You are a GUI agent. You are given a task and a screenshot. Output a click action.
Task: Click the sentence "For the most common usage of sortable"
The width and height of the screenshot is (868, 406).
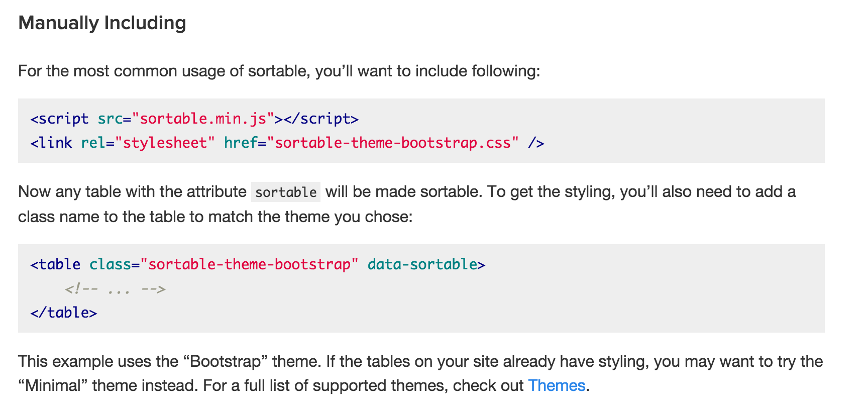pos(162,71)
